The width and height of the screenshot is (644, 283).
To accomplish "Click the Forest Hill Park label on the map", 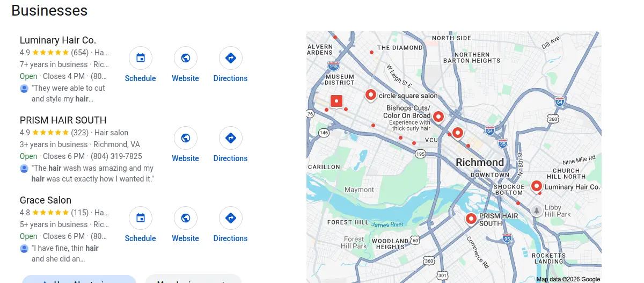I will (x=354, y=243).
